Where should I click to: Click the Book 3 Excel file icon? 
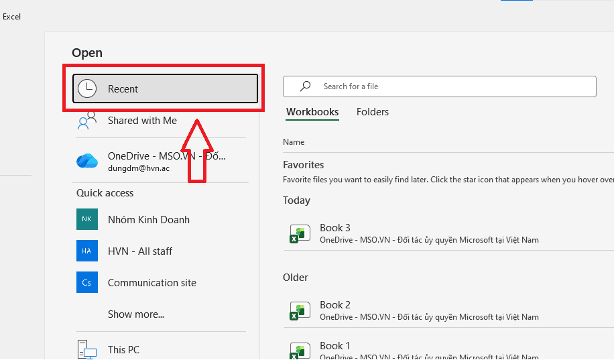point(300,233)
